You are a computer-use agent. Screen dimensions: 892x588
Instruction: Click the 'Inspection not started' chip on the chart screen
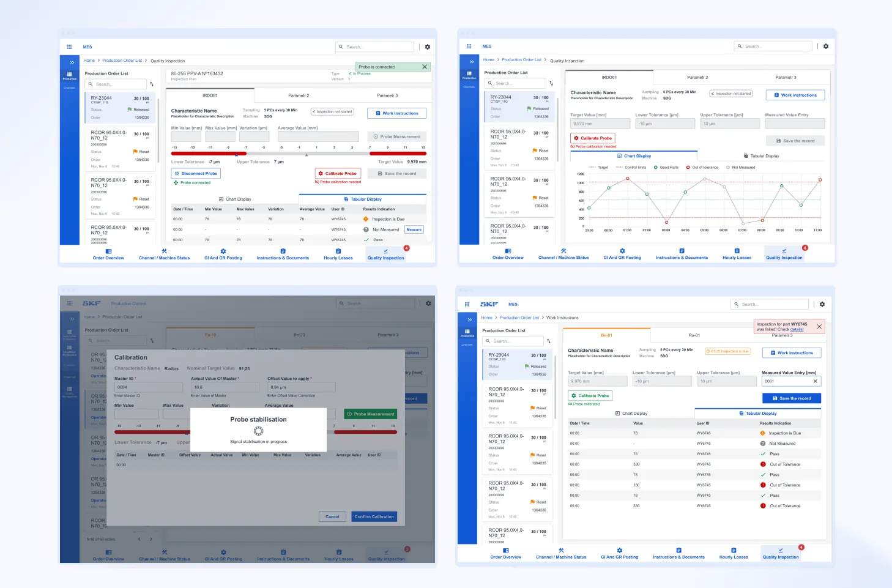coord(731,94)
